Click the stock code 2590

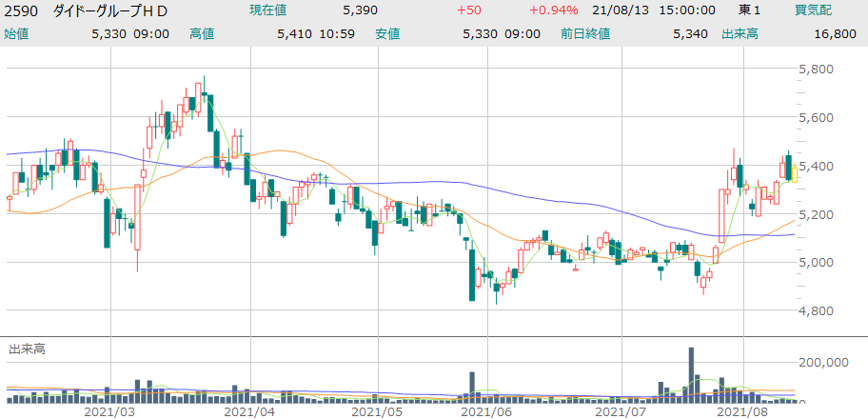pos(20,10)
